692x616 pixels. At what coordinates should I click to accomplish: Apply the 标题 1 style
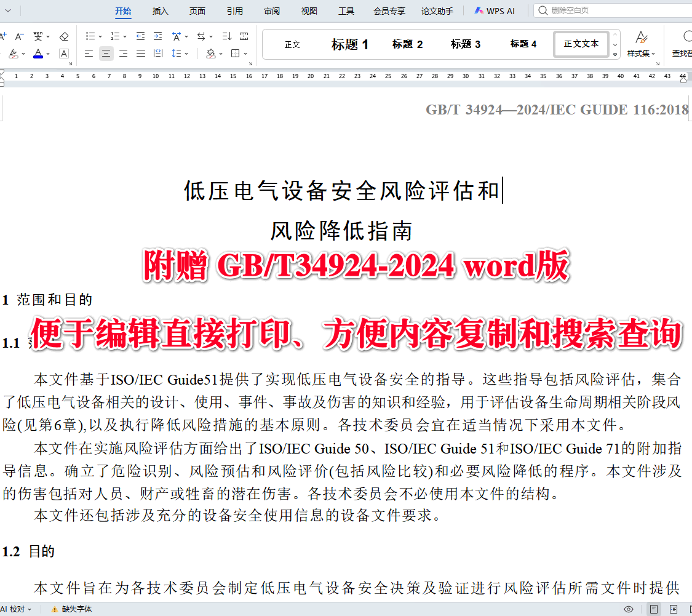[x=349, y=44]
